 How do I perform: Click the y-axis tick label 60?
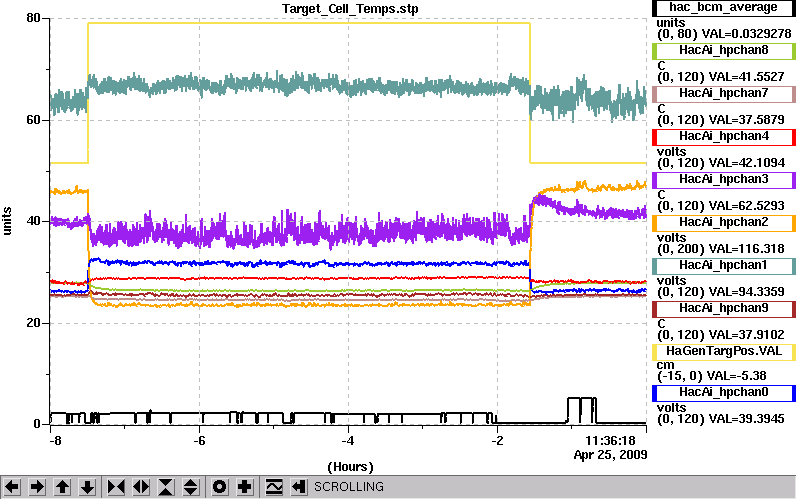pos(33,120)
